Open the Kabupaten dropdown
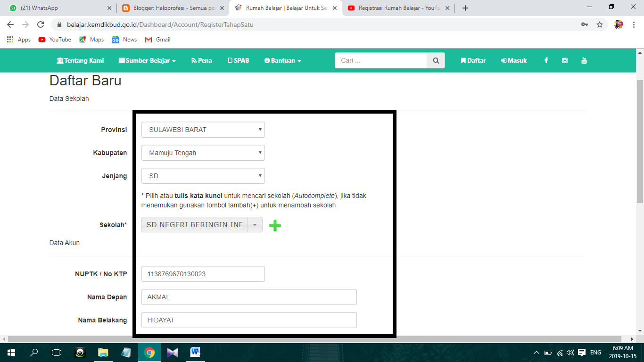 click(x=203, y=152)
